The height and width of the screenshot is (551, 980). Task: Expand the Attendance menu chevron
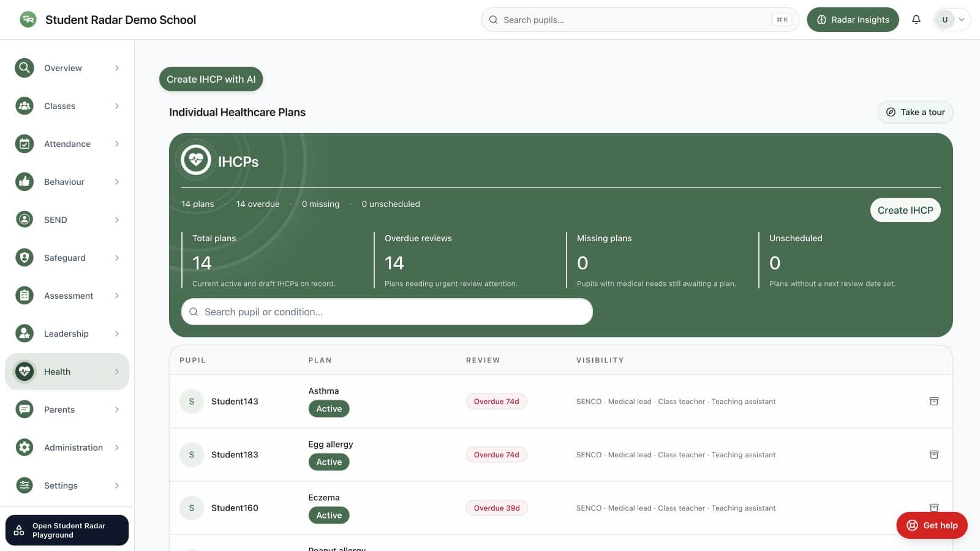(x=117, y=144)
